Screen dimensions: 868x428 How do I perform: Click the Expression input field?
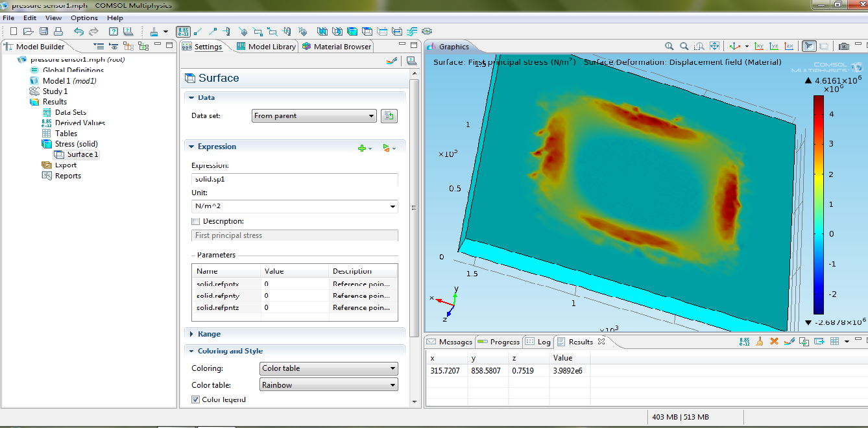click(x=295, y=179)
